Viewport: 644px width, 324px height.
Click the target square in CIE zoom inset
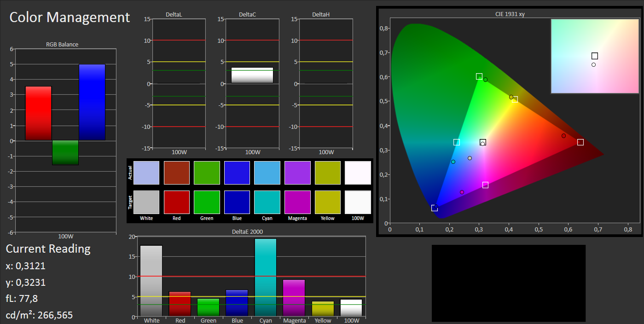pos(595,56)
